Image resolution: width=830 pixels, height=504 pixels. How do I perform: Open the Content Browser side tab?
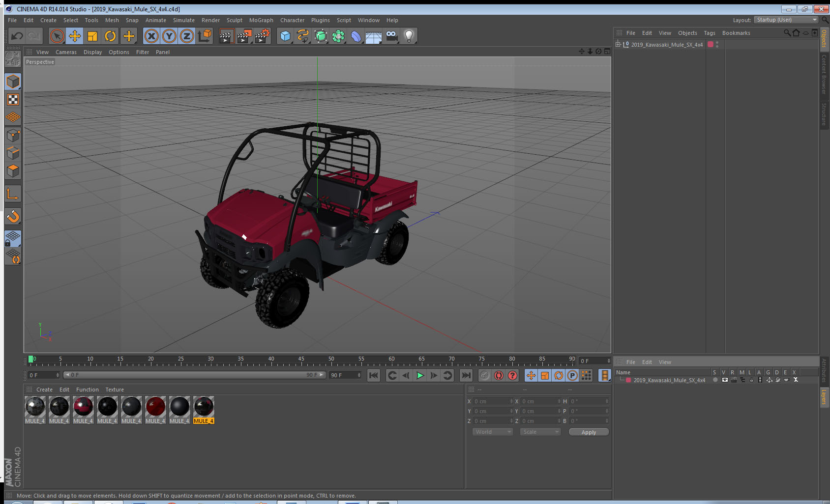825,75
